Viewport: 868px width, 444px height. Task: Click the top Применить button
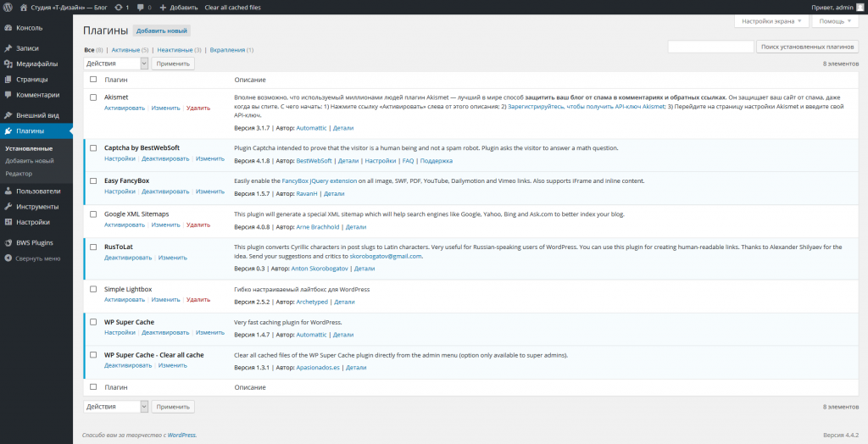point(173,64)
